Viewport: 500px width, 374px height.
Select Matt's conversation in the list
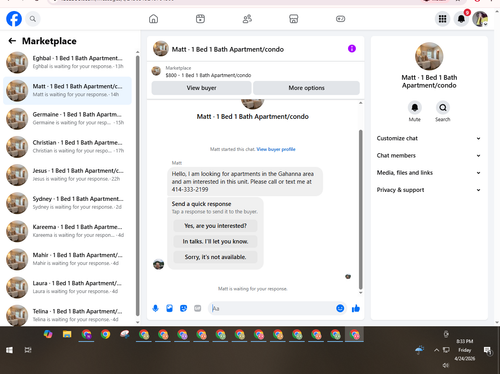click(x=67, y=90)
